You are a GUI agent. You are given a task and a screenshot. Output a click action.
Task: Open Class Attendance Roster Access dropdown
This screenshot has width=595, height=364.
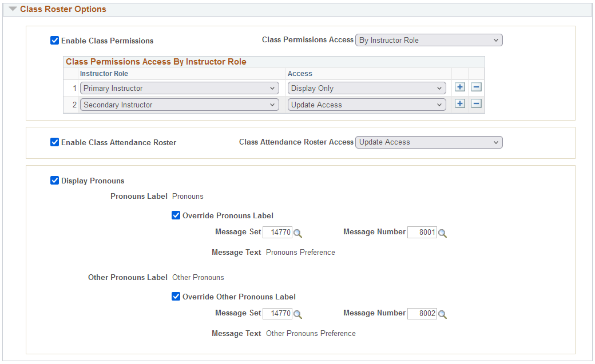[x=429, y=142]
